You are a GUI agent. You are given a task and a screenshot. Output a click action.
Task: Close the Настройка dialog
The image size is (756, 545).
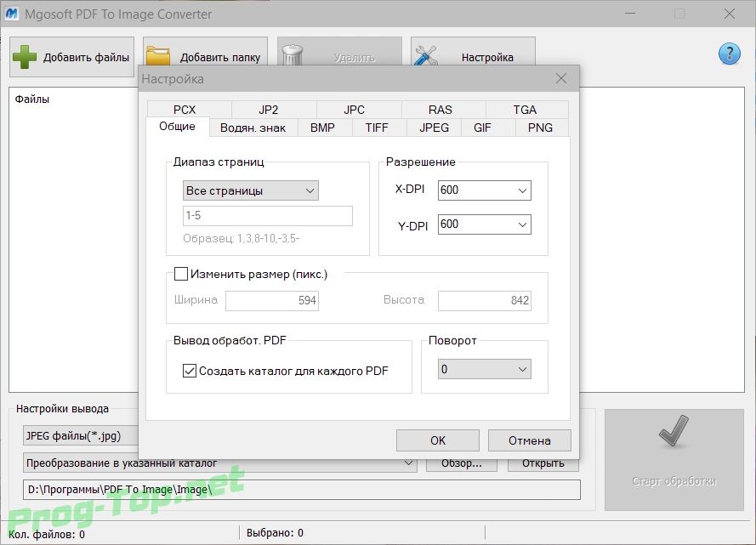tap(560, 78)
